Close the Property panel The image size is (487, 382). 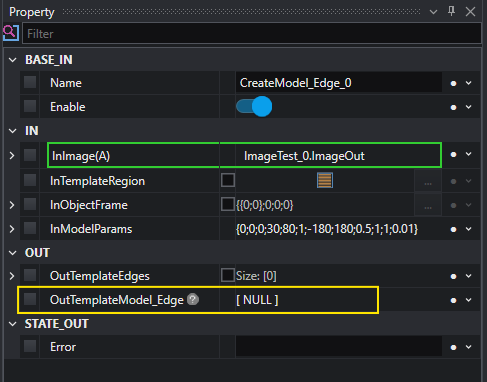[x=470, y=12]
